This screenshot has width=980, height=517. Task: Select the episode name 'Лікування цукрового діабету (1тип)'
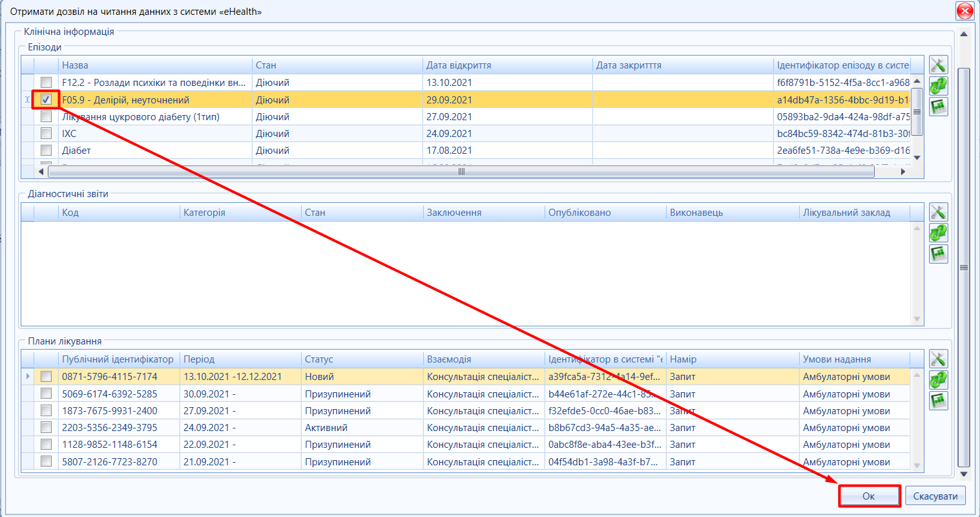coord(141,117)
